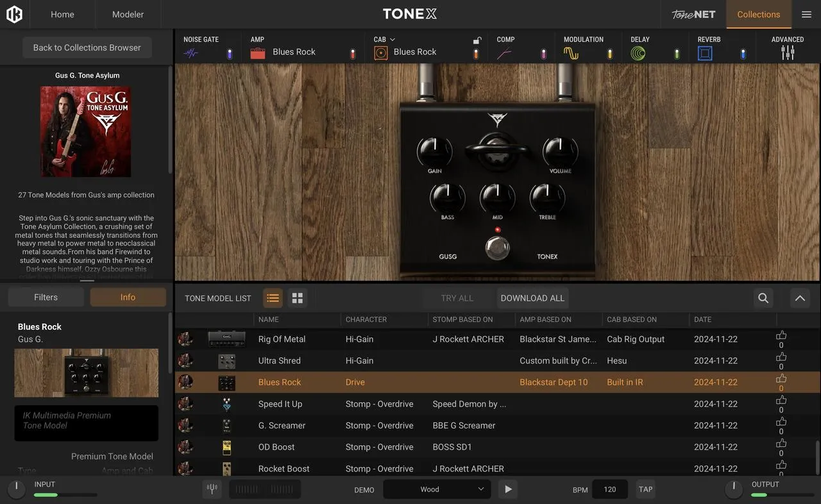Screen dimensions: 821x504
Task: Click the BPM value field
Action: click(x=610, y=489)
